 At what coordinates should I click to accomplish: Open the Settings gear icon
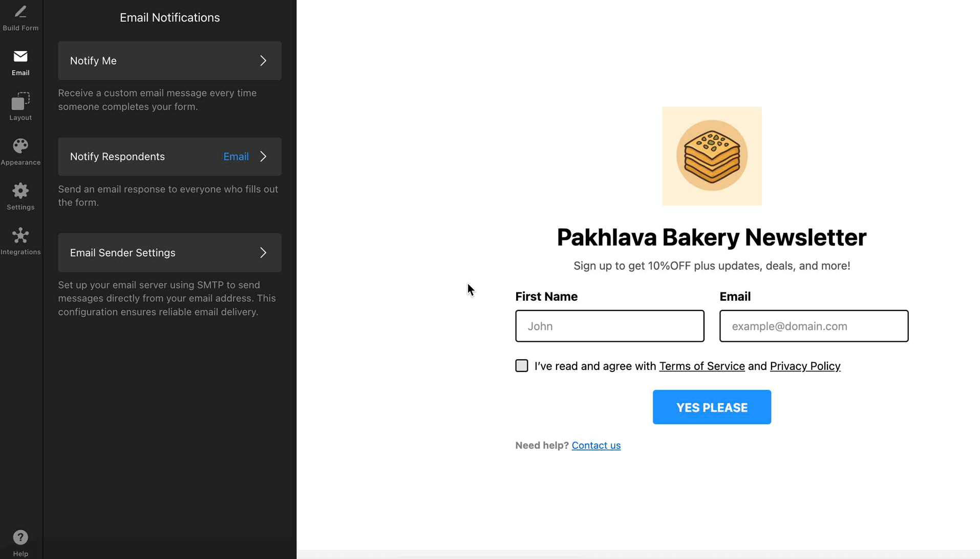[x=20, y=191]
